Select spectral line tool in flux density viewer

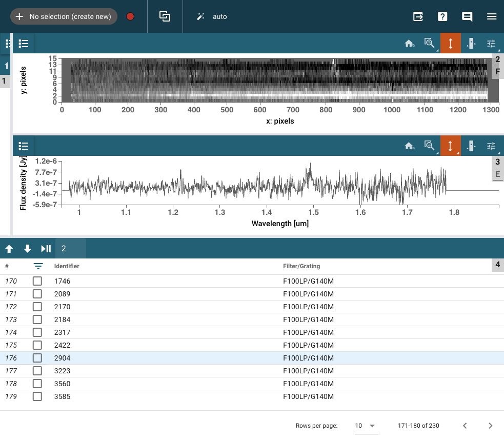[471, 146]
